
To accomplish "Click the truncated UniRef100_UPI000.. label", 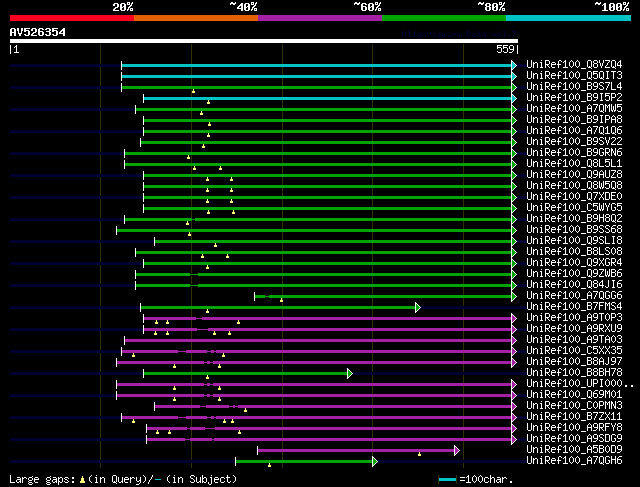I will point(580,384).
